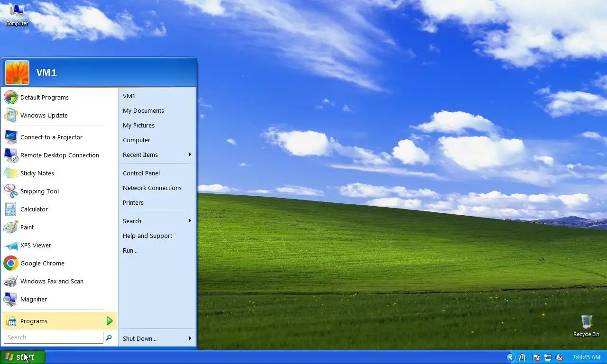Screen dimensions: 607x364
Task: Focus the Start menu Search input field
Action: tap(53, 337)
